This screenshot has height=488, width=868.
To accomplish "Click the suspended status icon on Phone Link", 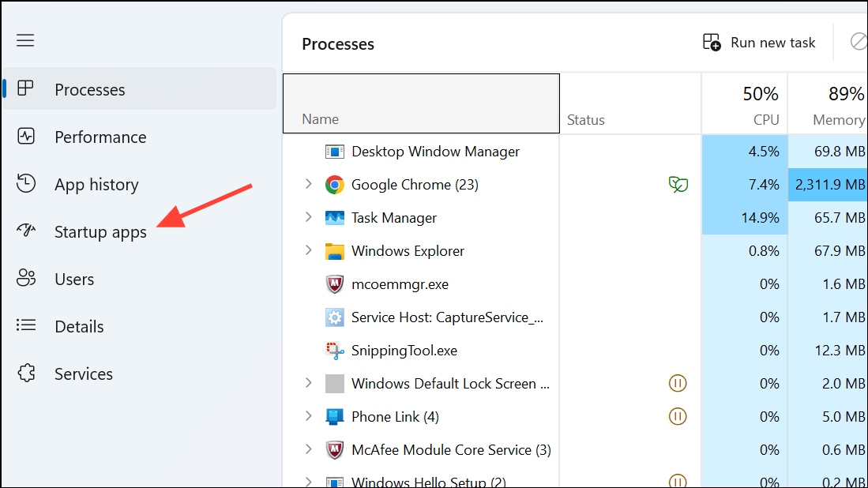I will tap(678, 416).
